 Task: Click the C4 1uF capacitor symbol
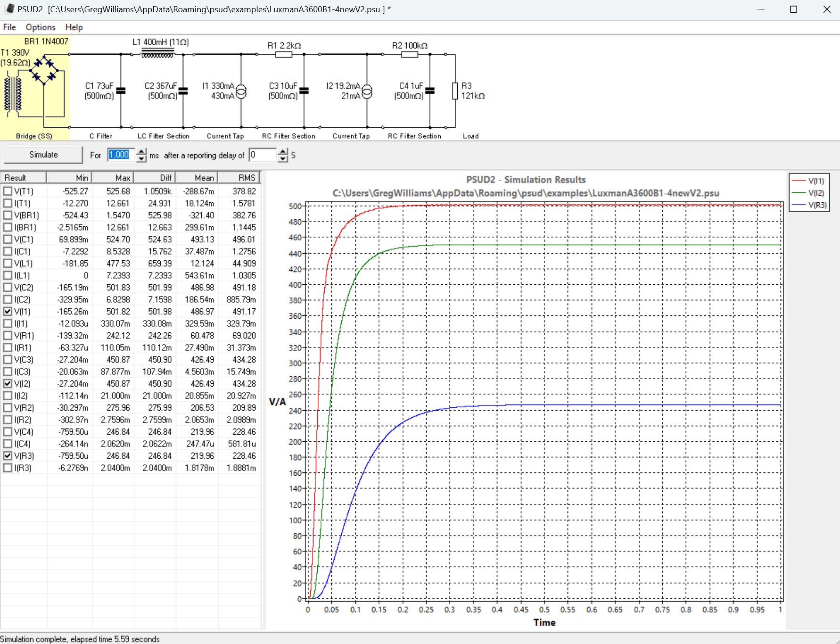click(430, 91)
